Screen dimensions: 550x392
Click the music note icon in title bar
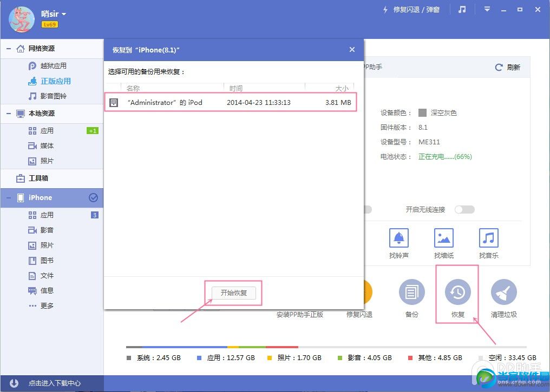pyautogui.click(x=462, y=9)
